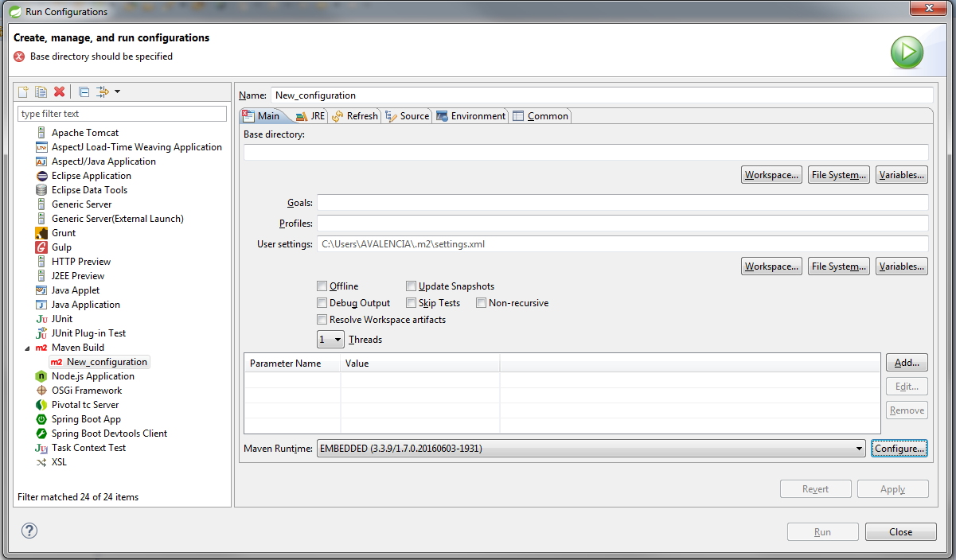Click the Spring Boot App icon
Screen dimensions: 956x560
coord(42,419)
